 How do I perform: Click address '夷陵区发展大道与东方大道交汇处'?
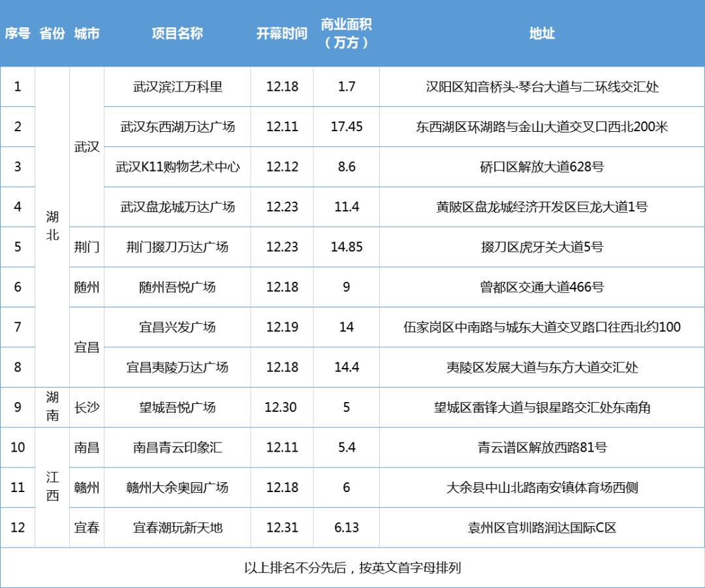[x=542, y=367]
